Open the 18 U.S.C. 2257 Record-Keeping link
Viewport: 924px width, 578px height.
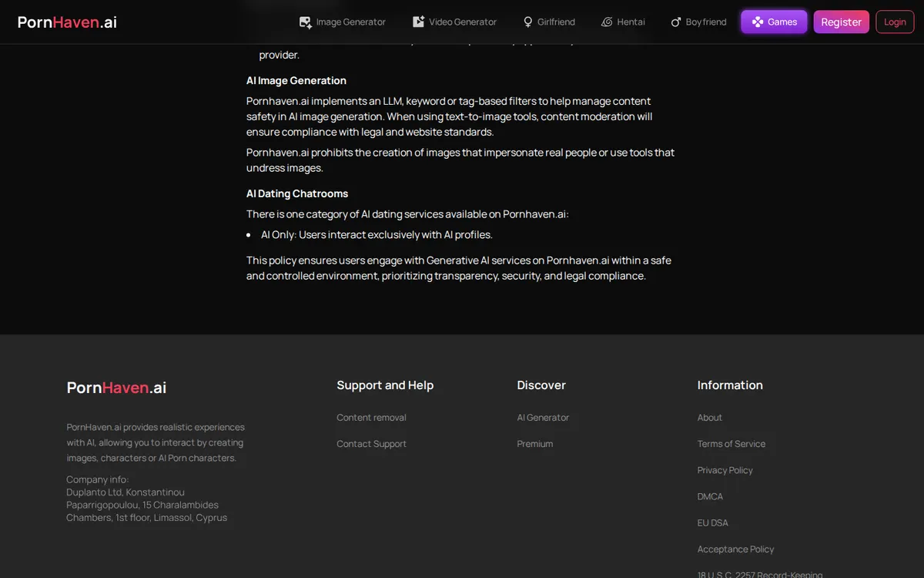coord(760,573)
